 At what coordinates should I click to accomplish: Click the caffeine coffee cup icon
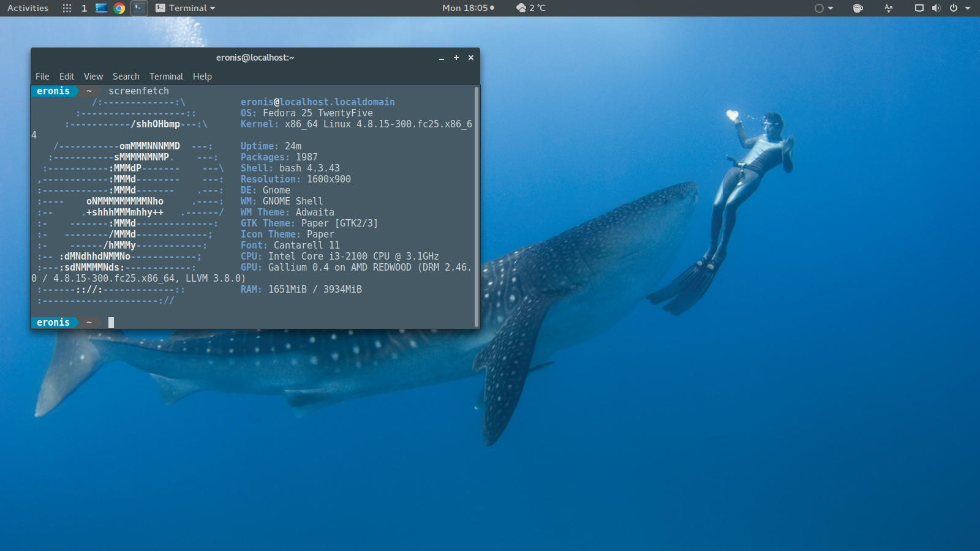point(858,8)
